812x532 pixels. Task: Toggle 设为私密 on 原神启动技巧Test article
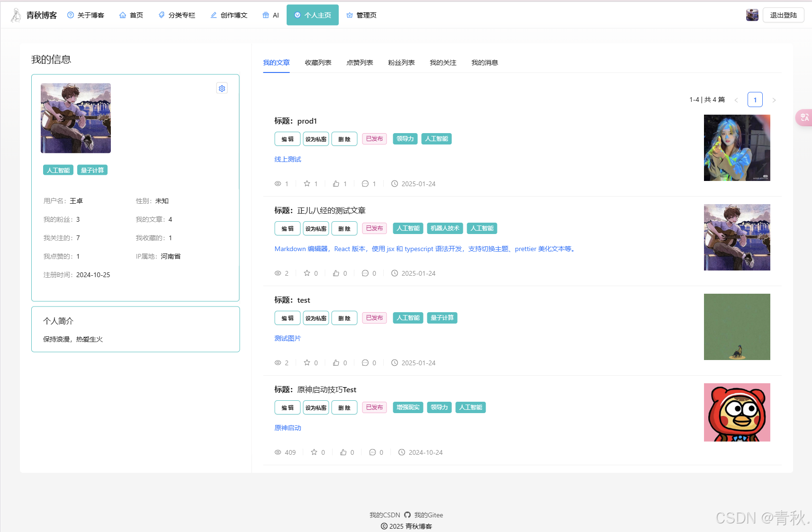coord(316,408)
